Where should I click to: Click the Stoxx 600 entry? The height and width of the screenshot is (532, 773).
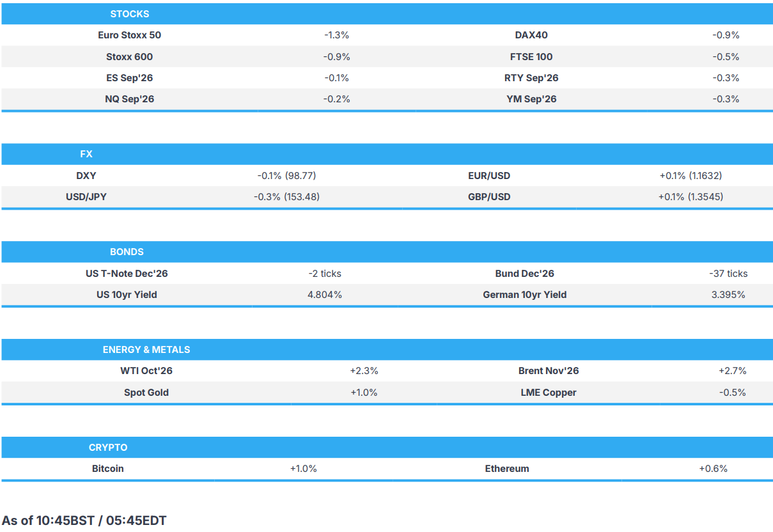tap(130, 56)
